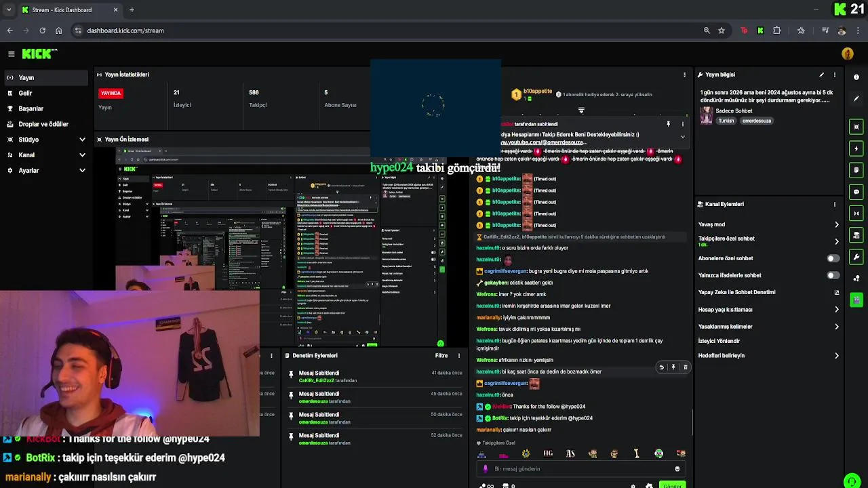
Task: Toggle Abonelere özel sohbet switch
Action: coord(833,258)
